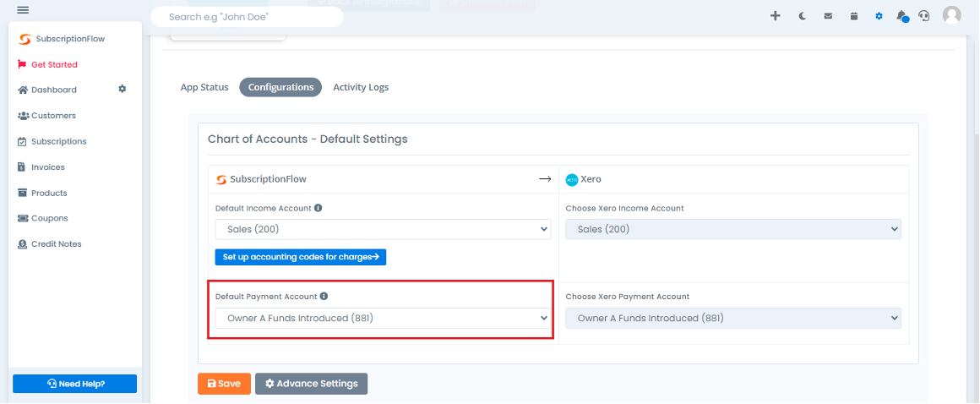Open Get Started in sidebar
The width and height of the screenshot is (980, 404).
point(47,64)
